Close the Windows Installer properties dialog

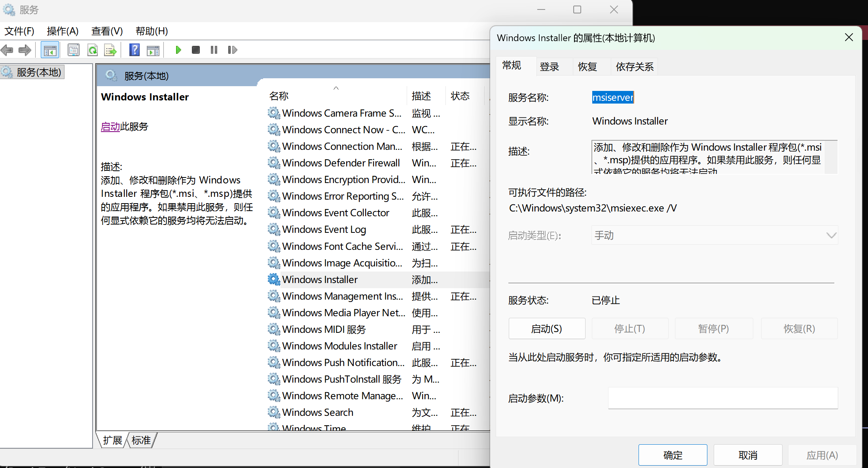tap(849, 38)
